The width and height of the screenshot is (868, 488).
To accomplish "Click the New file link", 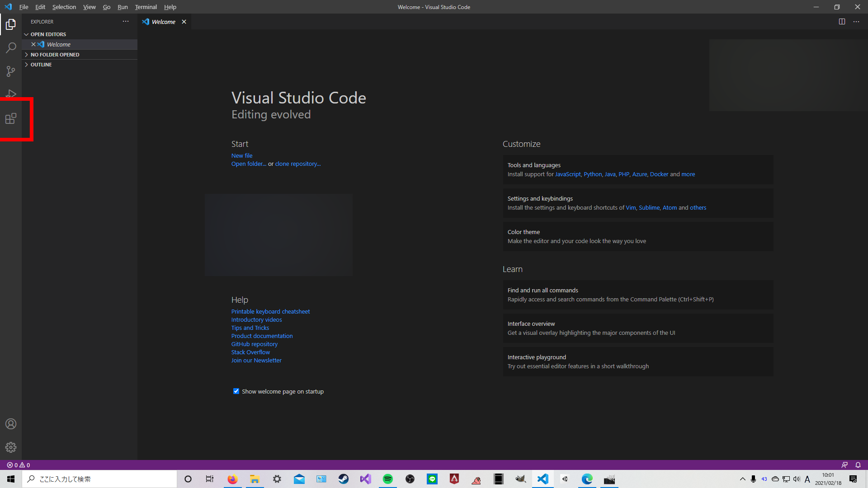I will [242, 155].
